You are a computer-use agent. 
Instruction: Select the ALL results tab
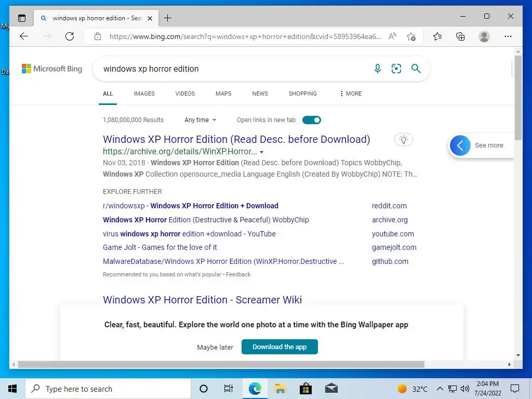108,94
